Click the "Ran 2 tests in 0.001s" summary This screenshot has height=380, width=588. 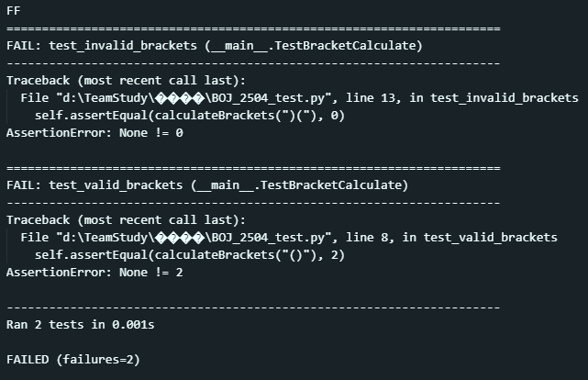tap(80, 325)
